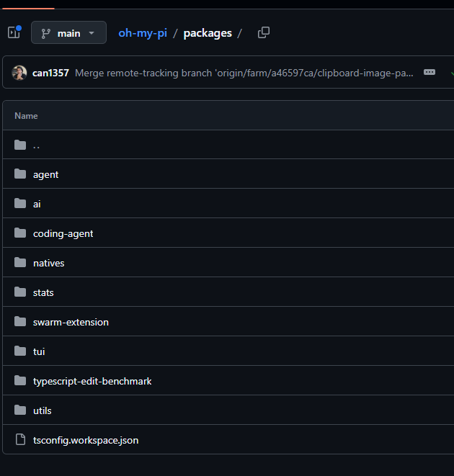Click the ai folder icon
Image resolution: width=454 pixels, height=476 pixels.
pos(20,203)
